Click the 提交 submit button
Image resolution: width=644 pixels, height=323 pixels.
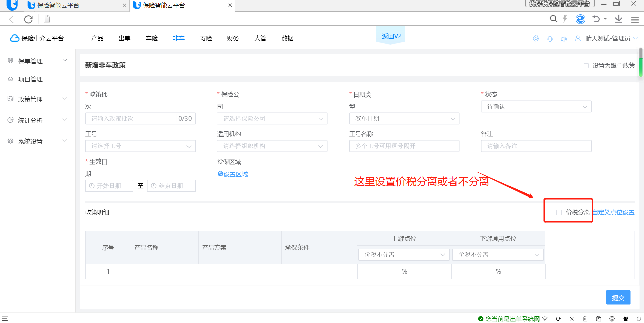tap(618, 298)
